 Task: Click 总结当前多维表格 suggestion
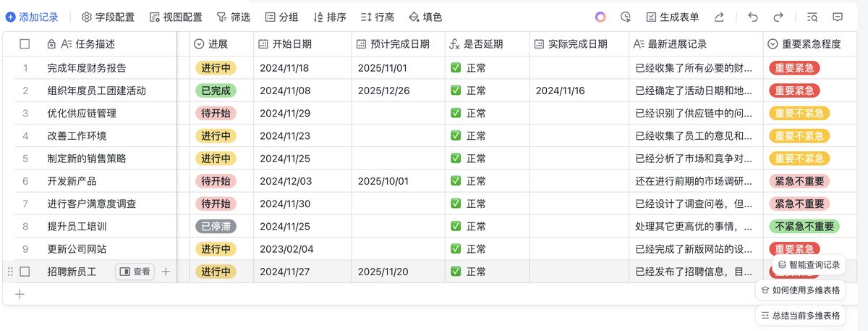pyautogui.click(x=800, y=316)
